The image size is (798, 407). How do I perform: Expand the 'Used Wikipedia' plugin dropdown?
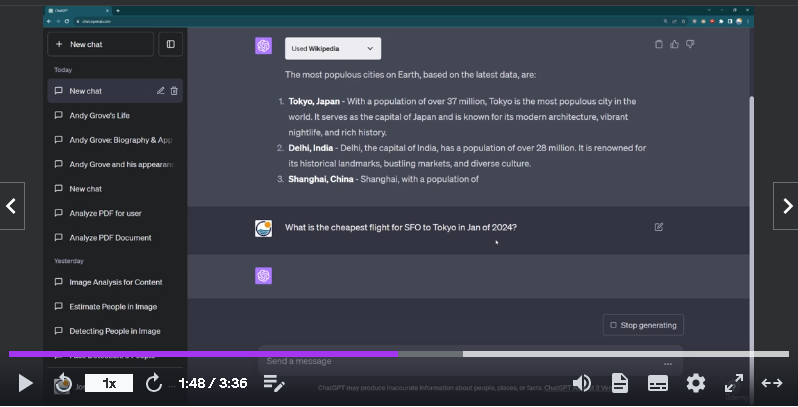333,48
